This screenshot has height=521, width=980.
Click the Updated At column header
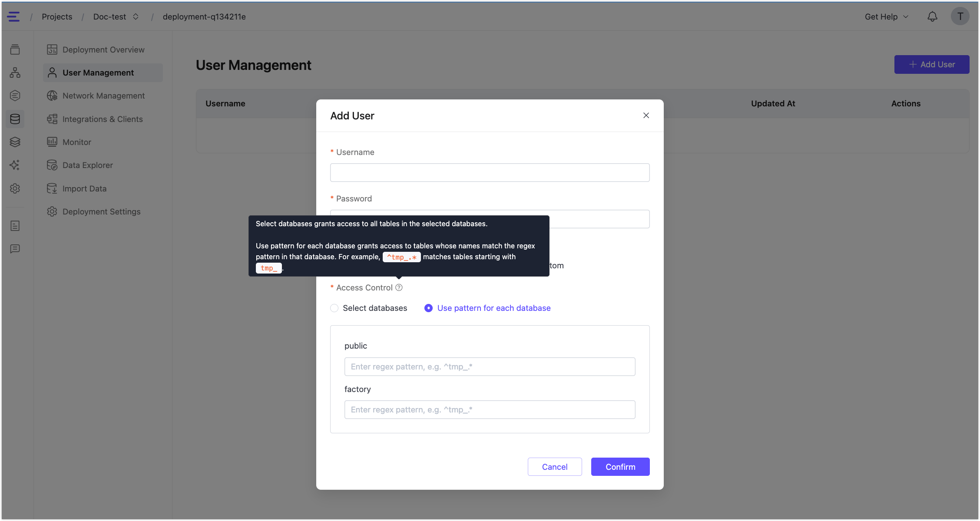[773, 103]
